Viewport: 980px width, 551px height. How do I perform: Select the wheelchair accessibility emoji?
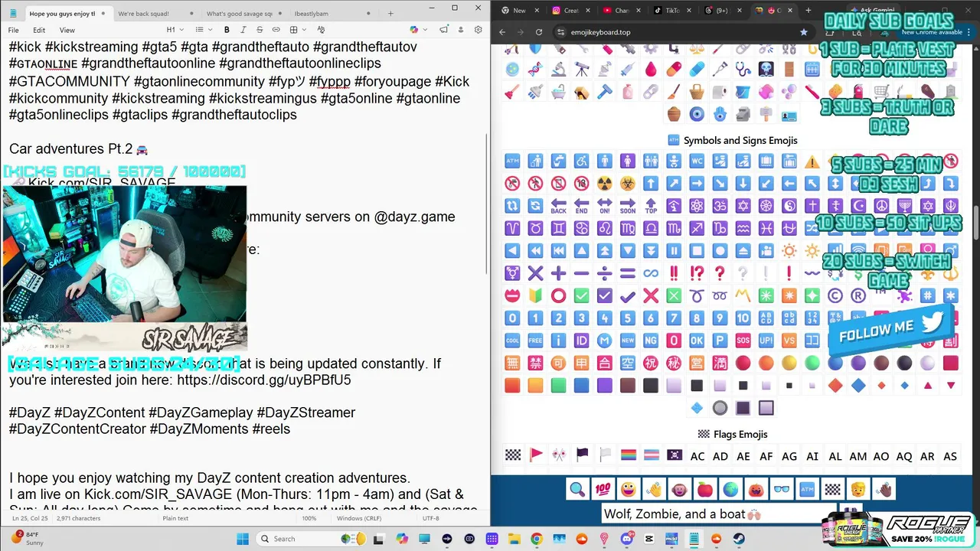pos(581,161)
